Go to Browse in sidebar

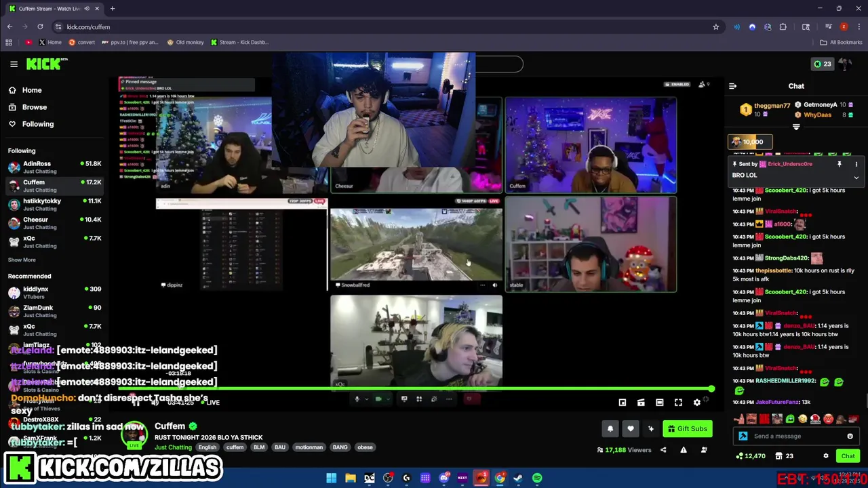[27, 107]
